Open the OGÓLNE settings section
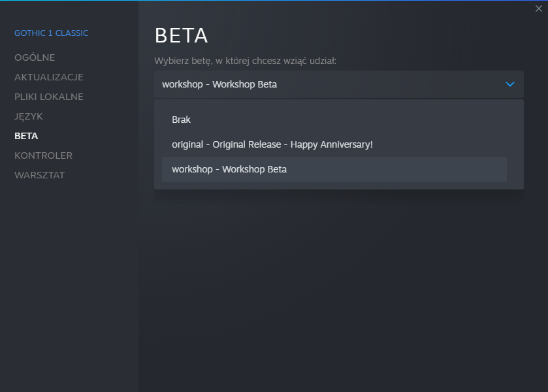This screenshot has height=392, width=548. point(35,57)
